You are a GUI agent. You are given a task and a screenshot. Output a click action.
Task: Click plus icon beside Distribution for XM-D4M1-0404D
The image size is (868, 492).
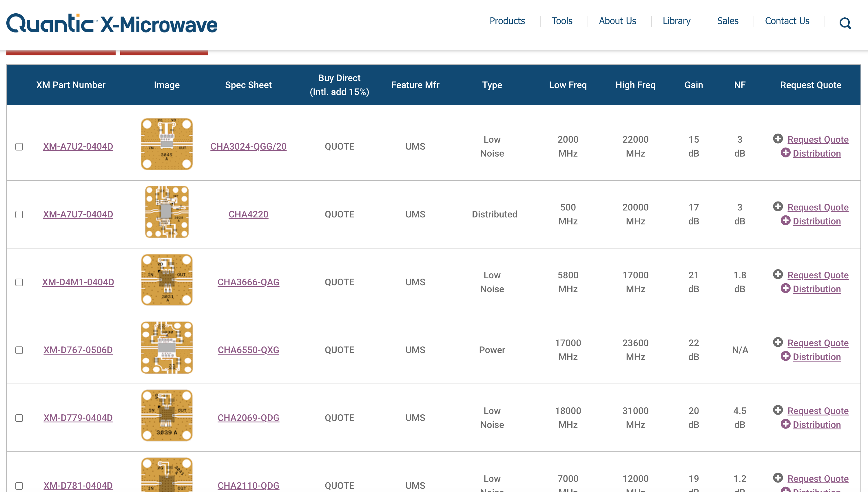pyautogui.click(x=785, y=288)
